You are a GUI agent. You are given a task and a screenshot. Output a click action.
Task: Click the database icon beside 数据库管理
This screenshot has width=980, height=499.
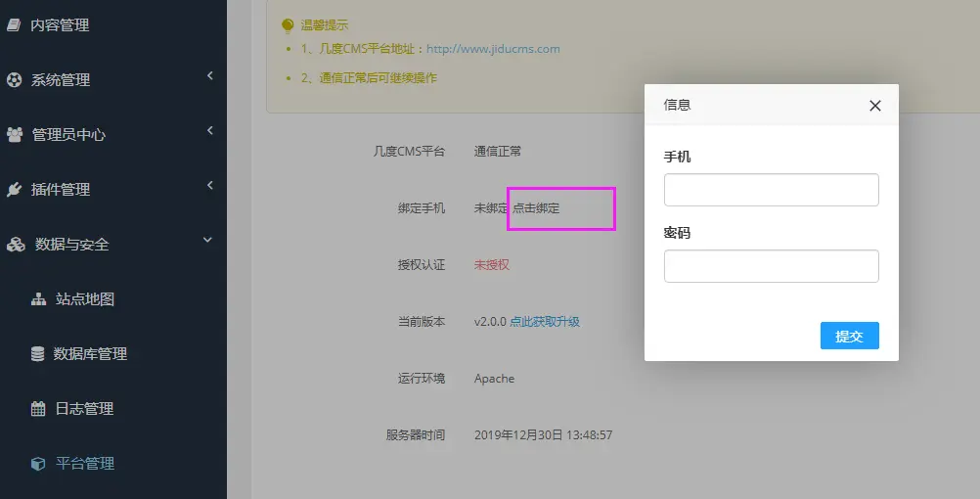[x=38, y=354]
